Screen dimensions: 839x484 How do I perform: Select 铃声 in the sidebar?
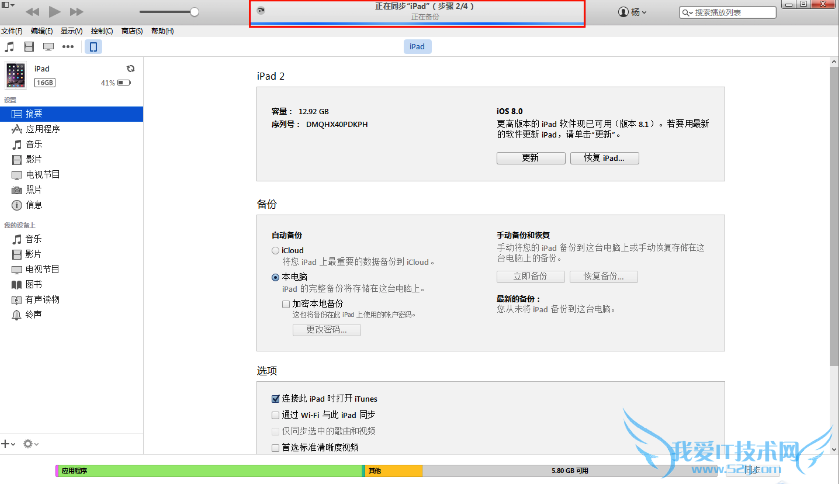click(71, 314)
